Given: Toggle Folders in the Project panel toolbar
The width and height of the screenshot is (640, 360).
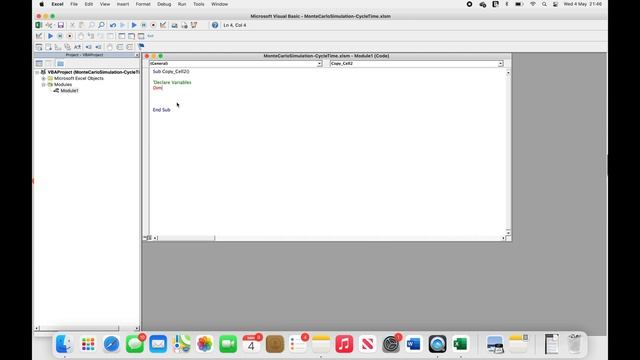Looking at the screenshot, I should click(x=60, y=63).
